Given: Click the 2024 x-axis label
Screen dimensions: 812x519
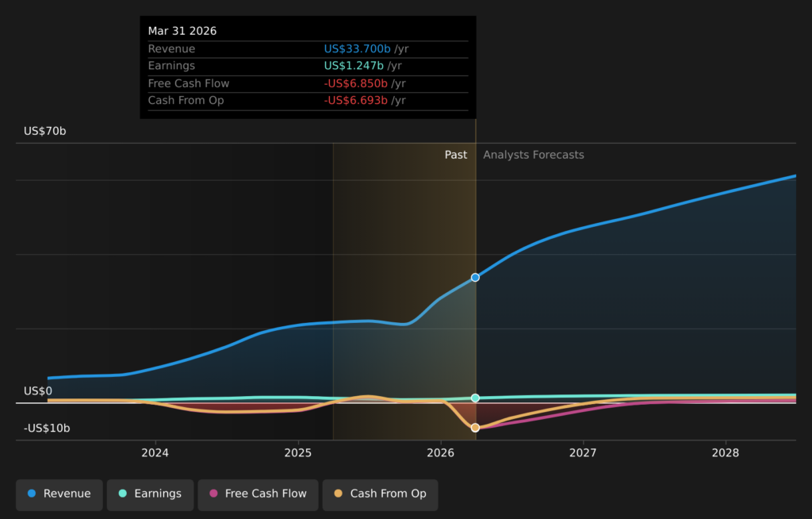Looking at the screenshot, I should click(x=155, y=453).
